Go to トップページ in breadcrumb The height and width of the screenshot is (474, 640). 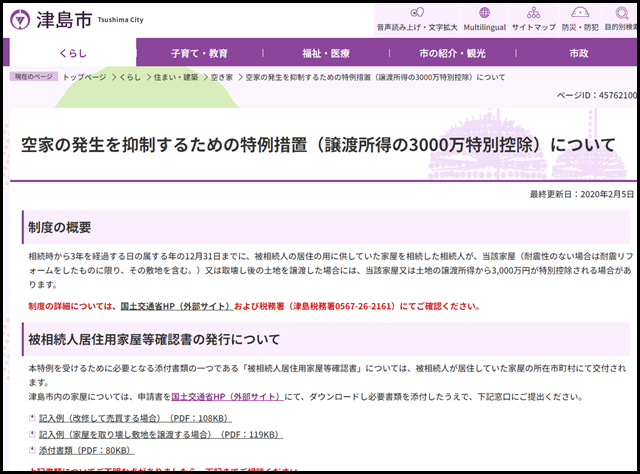84,77
